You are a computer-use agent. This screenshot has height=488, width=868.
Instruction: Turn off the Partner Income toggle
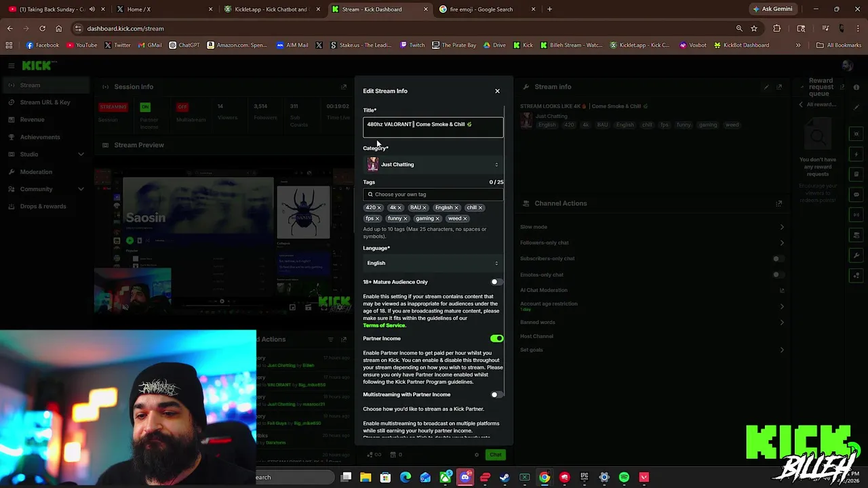[x=496, y=338]
